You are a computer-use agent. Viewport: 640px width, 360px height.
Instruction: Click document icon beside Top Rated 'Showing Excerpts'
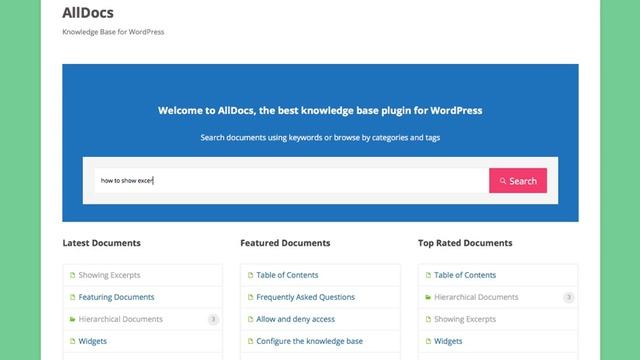428,319
